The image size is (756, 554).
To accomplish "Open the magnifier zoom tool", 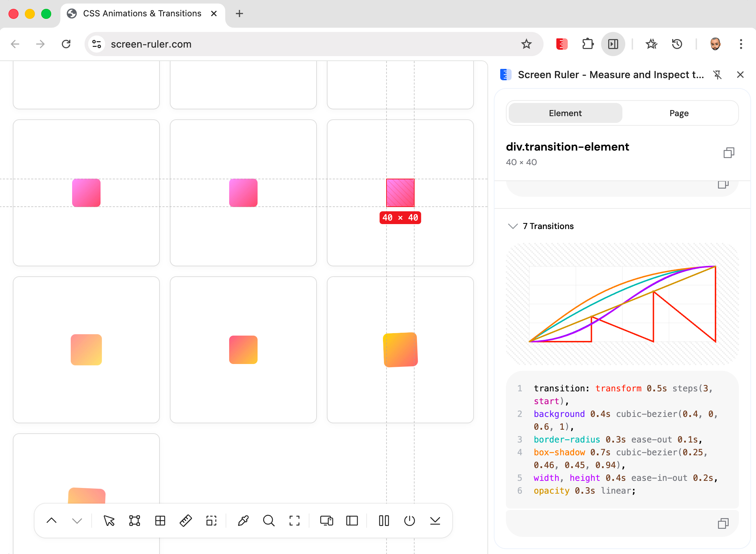I will point(269,521).
